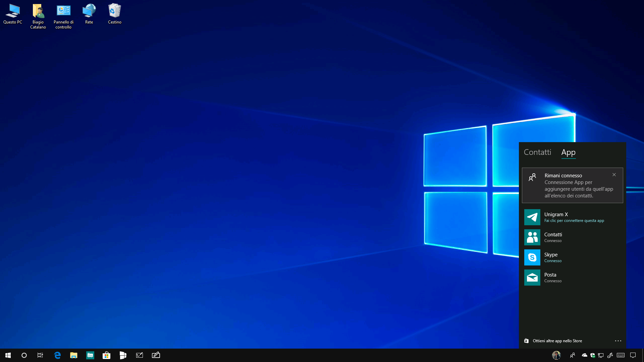Click the Show desktop sliver
This screenshot has width=644, height=362.
pos(643,355)
